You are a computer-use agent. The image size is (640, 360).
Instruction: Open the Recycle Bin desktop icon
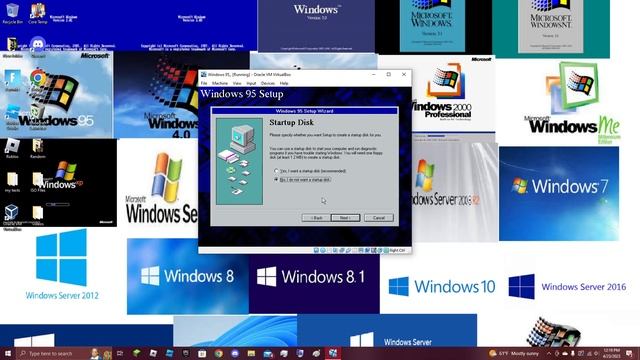pyautogui.click(x=12, y=12)
